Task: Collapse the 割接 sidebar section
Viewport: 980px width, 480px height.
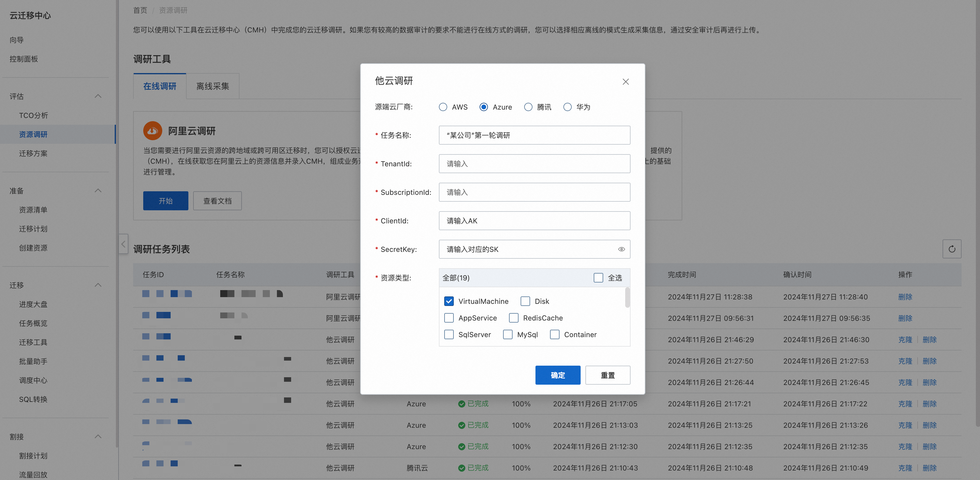Action: coord(98,436)
